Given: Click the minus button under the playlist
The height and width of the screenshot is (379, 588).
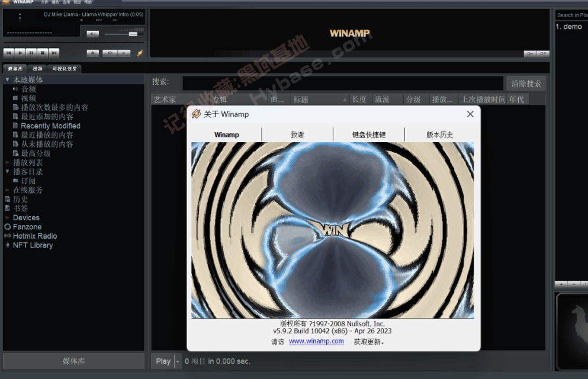Looking at the screenshot, I should (x=574, y=284).
